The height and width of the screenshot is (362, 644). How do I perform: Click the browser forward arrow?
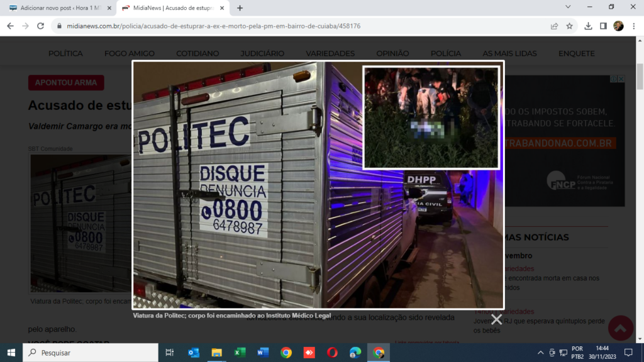click(25, 26)
